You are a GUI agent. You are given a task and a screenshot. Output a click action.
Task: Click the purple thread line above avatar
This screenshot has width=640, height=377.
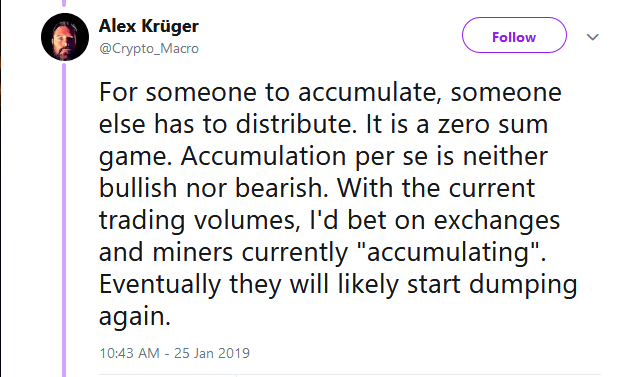coord(64,3)
